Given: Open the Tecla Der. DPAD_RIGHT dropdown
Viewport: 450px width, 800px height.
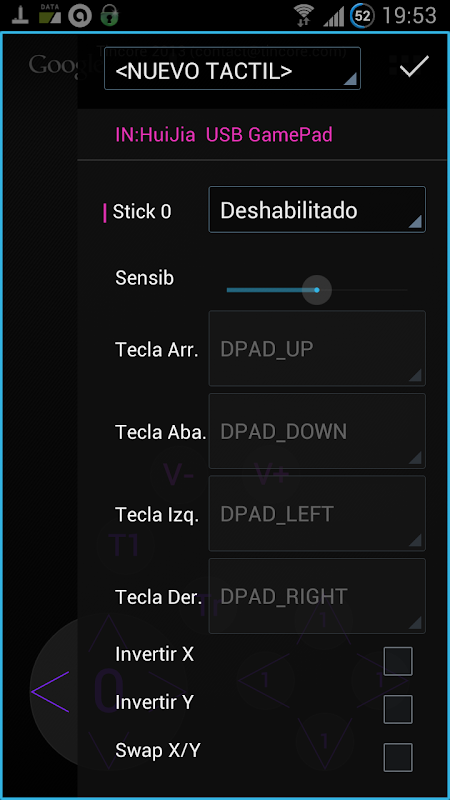Looking at the screenshot, I should (317, 596).
